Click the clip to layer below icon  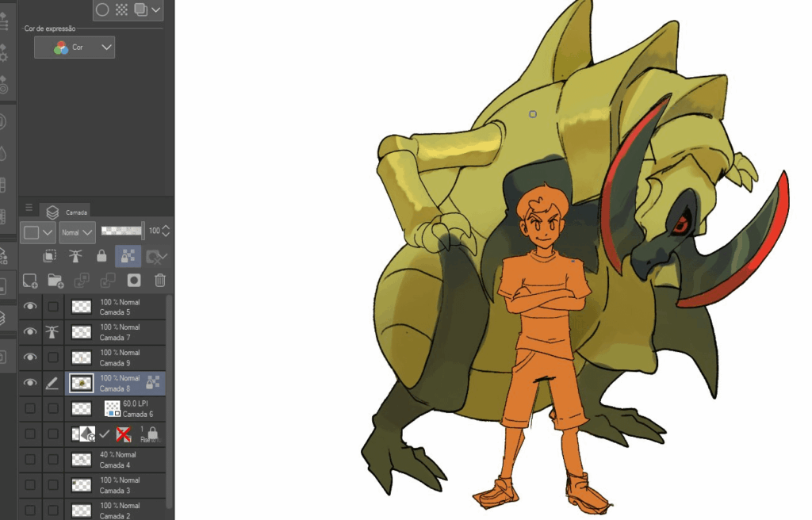pyautogui.click(x=50, y=256)
